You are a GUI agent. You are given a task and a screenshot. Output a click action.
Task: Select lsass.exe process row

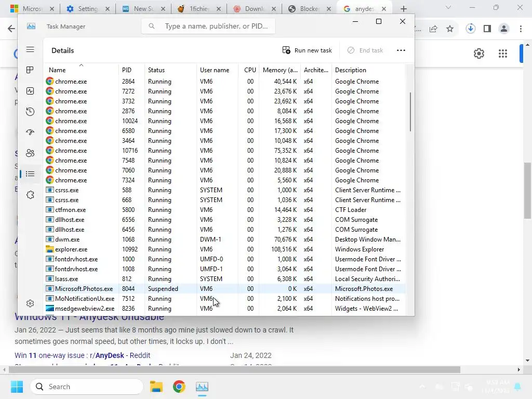[224, 279]
